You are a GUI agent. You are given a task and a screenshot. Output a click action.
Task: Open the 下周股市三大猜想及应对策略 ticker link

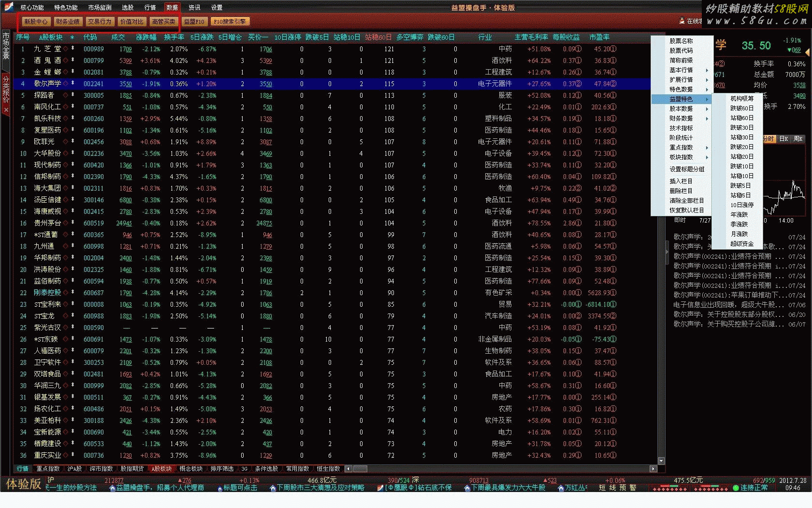click(x=321, y=488)
